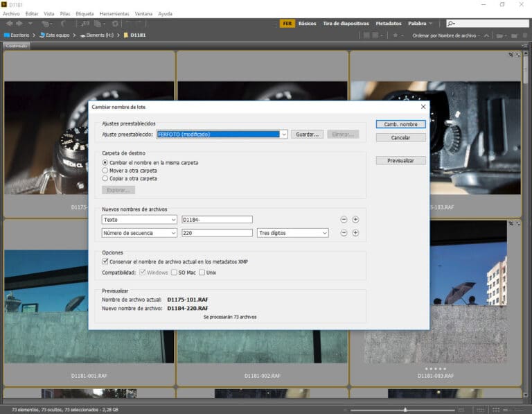Enable Unix compatibility checkbox

[x=202, y=273]
